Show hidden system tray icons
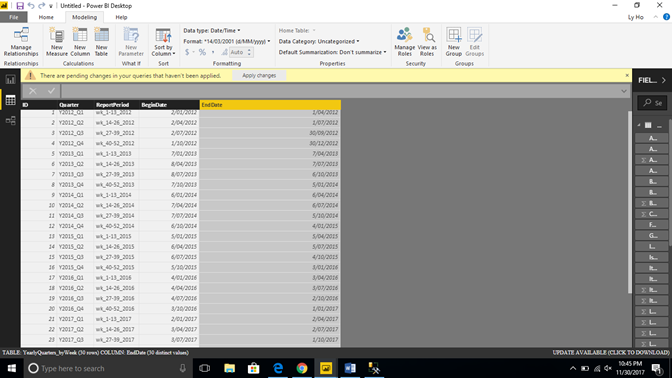672x378 pixels. tap(573, 368)
